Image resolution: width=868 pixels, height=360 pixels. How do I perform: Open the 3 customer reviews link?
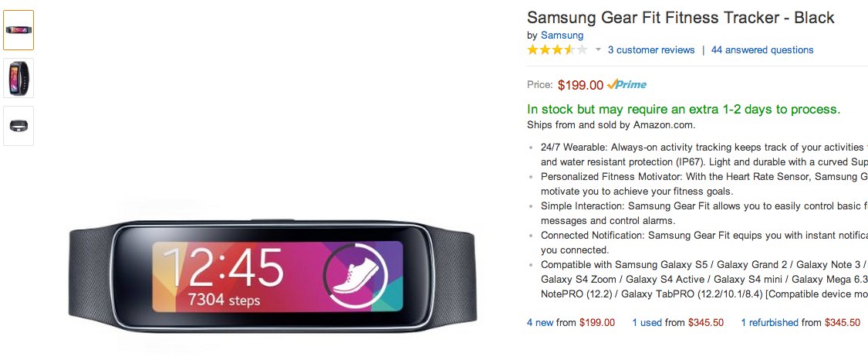pos(651,50)
